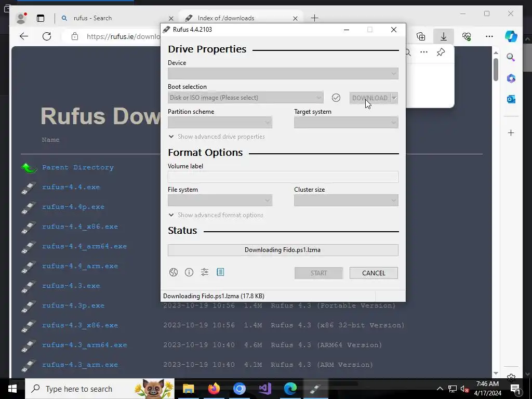Launch Chrome from taskbar
The height and width of the screenshot is (399, 532).
(x=239, y=389)
